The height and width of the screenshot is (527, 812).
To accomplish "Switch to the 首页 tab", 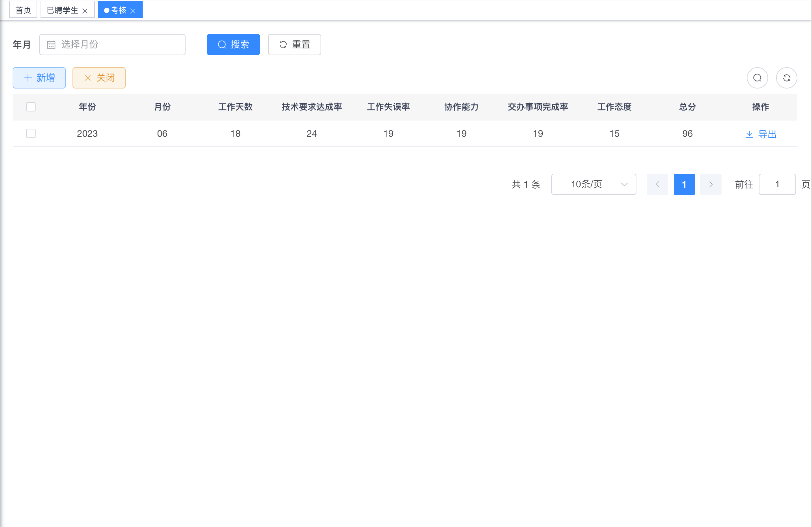I will [x=23, y=10].
